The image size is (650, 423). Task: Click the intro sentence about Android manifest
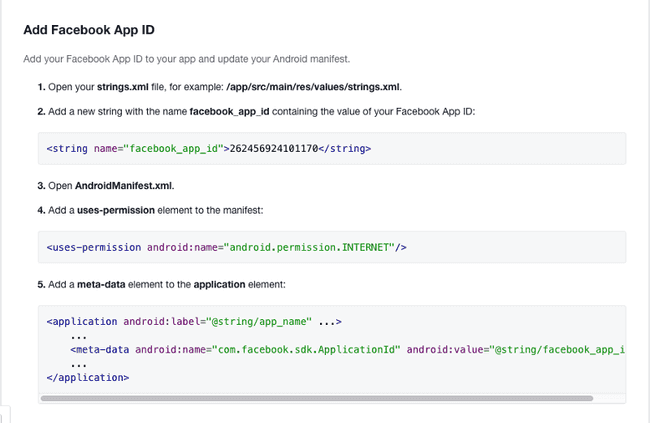coord(187,59)
